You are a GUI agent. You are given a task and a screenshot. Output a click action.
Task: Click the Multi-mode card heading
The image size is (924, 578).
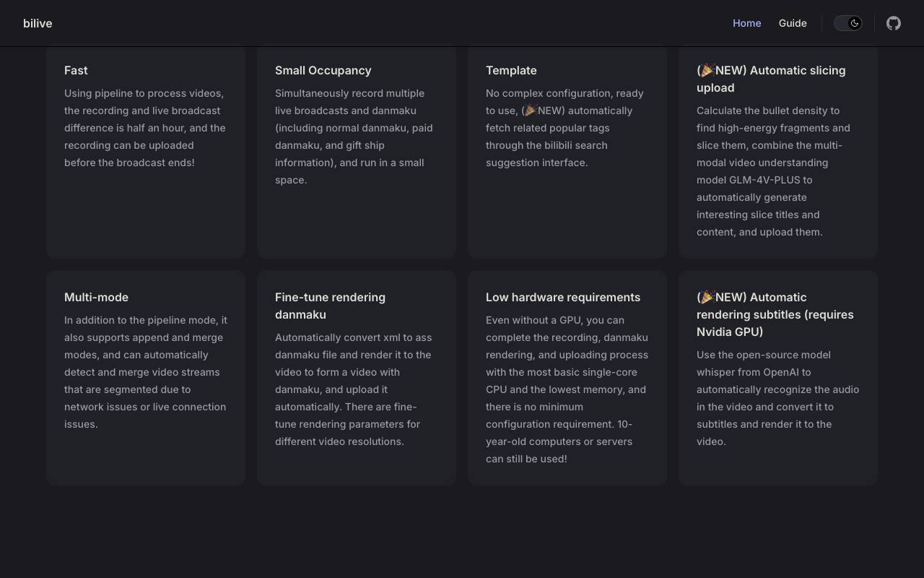[96, 297]
